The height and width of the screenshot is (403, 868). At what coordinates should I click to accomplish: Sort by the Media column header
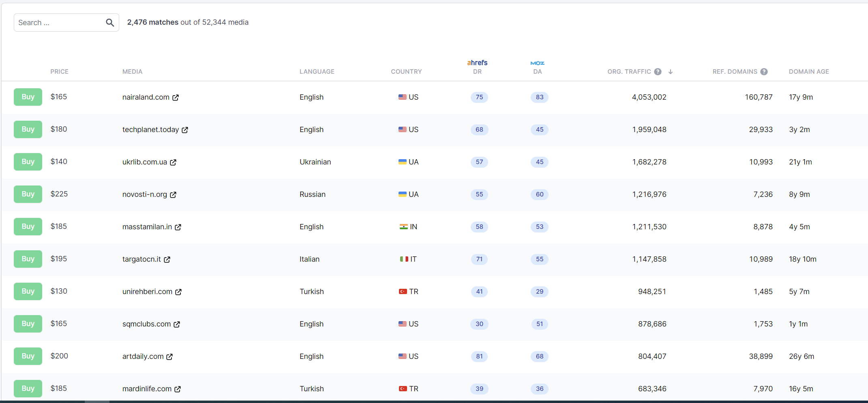132,72
